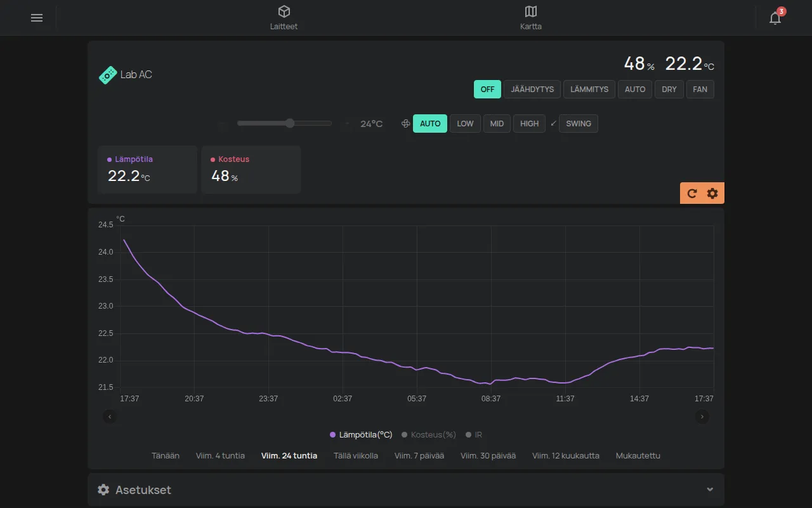Open the hamburger main menu
Screen dimensions: 812x508
click(37, 18)
